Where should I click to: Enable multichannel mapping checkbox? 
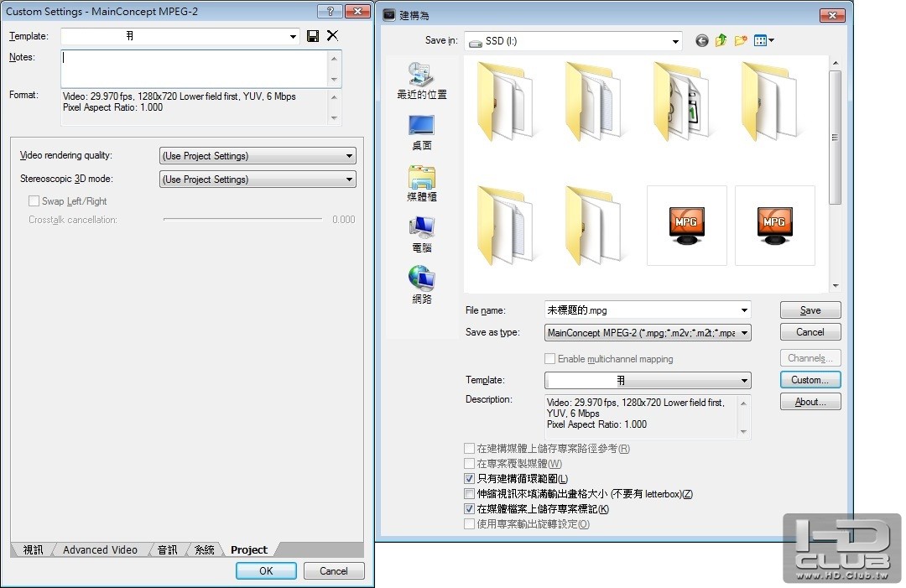coord(550,359)
